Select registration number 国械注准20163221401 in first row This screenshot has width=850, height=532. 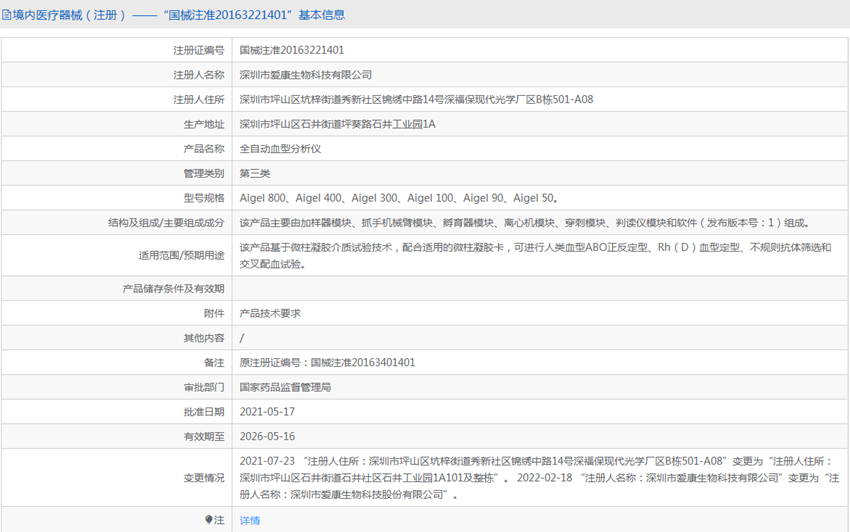click(x=292, y=50)
